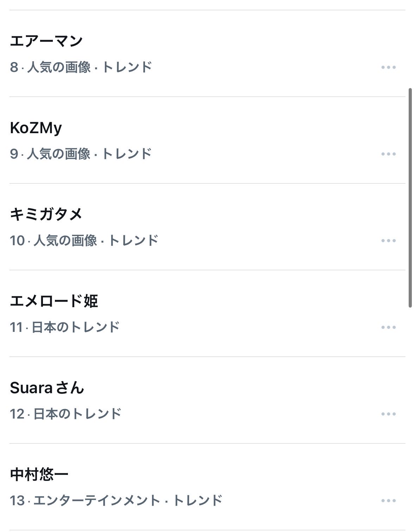Click the vertical scrollbar thumb

pyautogui.click(x=410, y=197)
